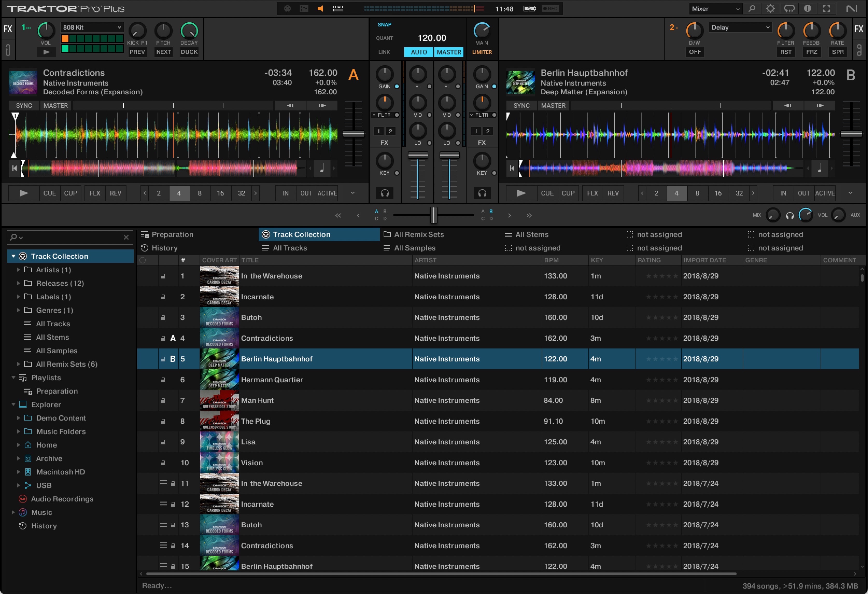Open preferences with the gear icon
Viewport: 868px width, 594px height.
(x=770, y=9)
